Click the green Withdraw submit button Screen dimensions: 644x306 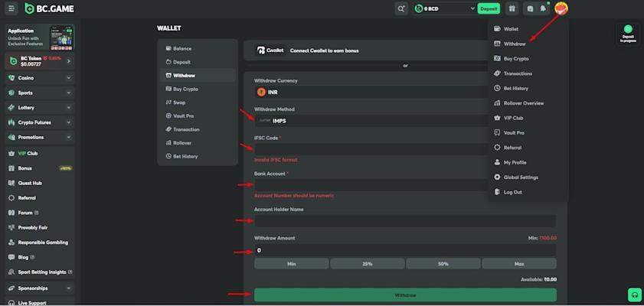(405, 295)
